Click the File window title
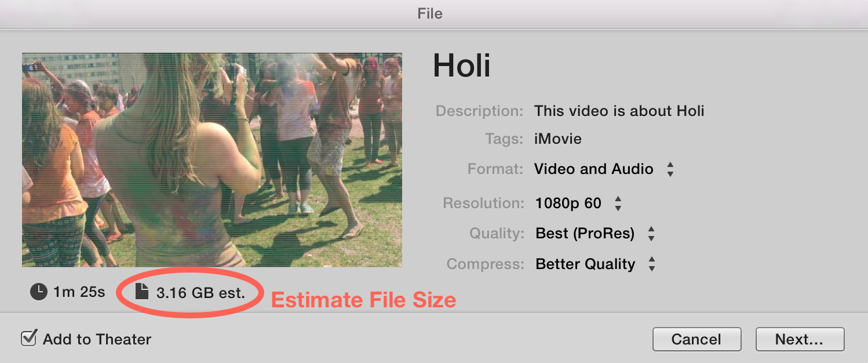This screenshot has height=363, width=868. click(x=430, y=13)
